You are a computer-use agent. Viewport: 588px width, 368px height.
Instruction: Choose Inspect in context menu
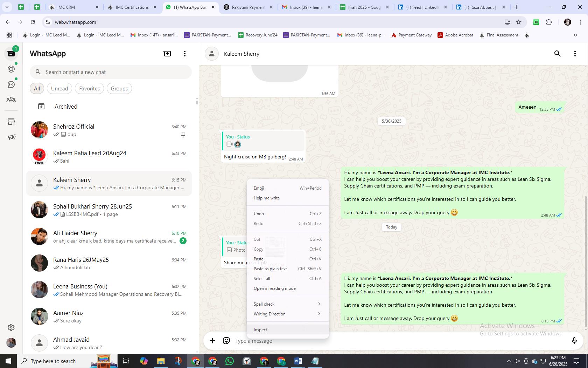(x=288, y=330)
